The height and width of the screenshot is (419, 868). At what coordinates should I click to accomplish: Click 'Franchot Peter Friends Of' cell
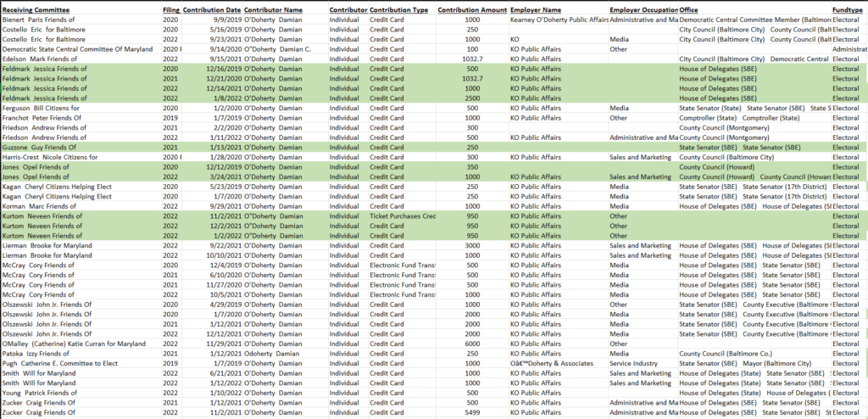coord(42,118)
